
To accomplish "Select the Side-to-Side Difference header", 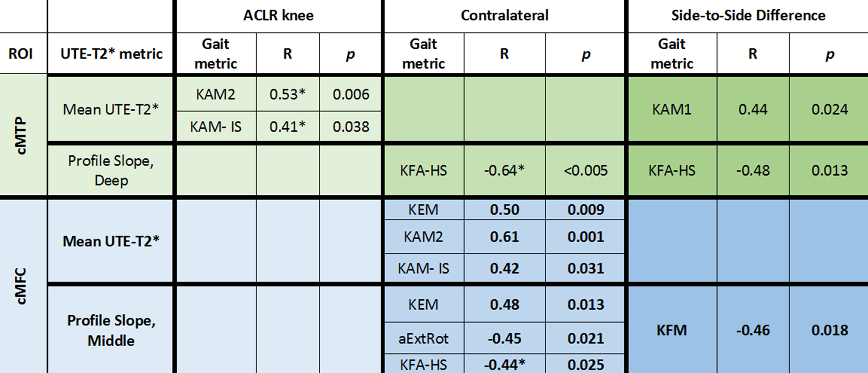I will (x=748, y=16).
